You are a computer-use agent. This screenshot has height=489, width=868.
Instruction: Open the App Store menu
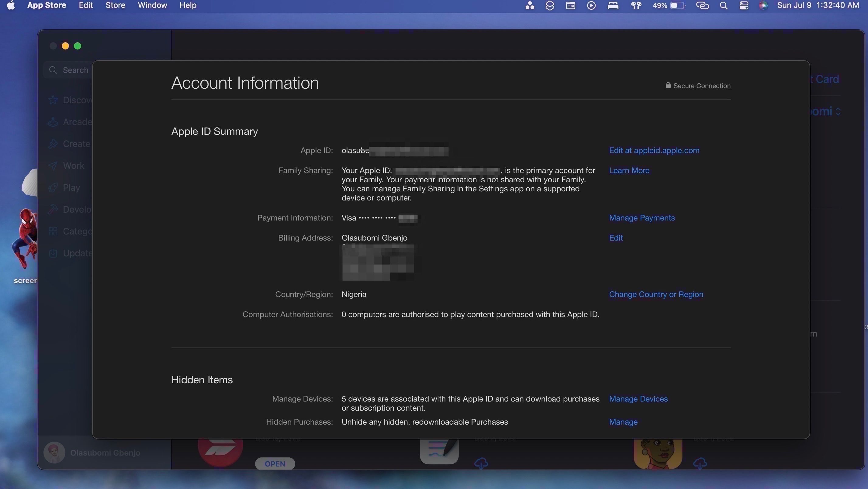pyautogui.click(x=47, y=5)
